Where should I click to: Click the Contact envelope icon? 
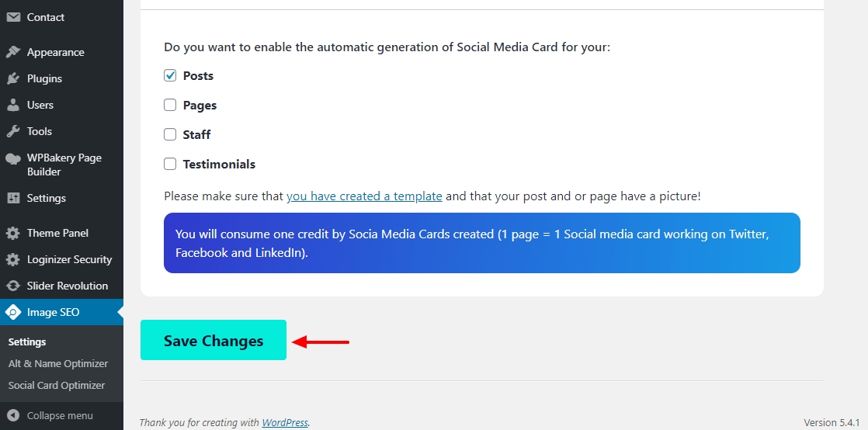pyautogui.click(x=13, y=17)
